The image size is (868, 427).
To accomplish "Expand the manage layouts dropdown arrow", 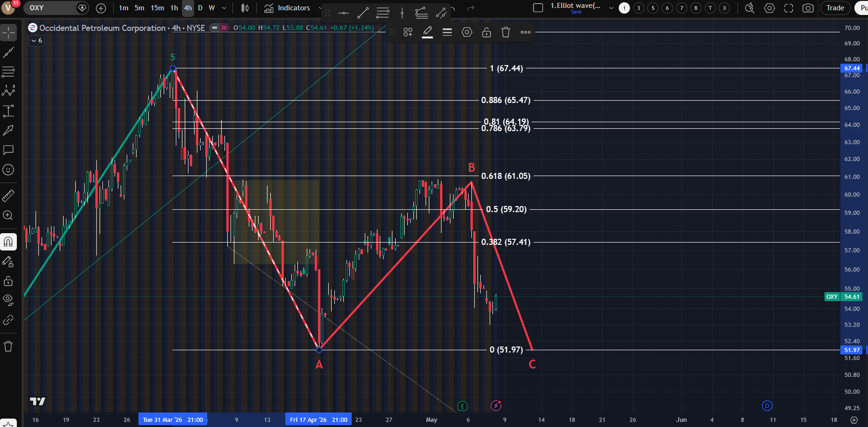I will click(611, 8).
